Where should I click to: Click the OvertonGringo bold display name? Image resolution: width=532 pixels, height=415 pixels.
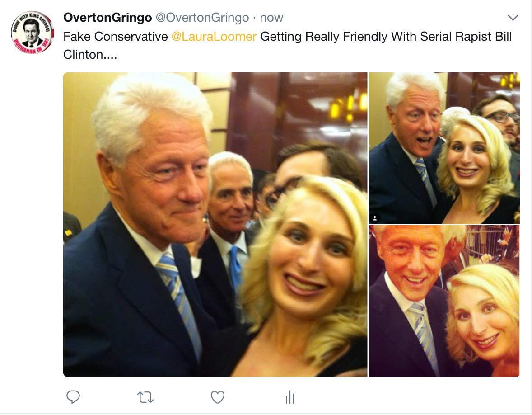107,17
